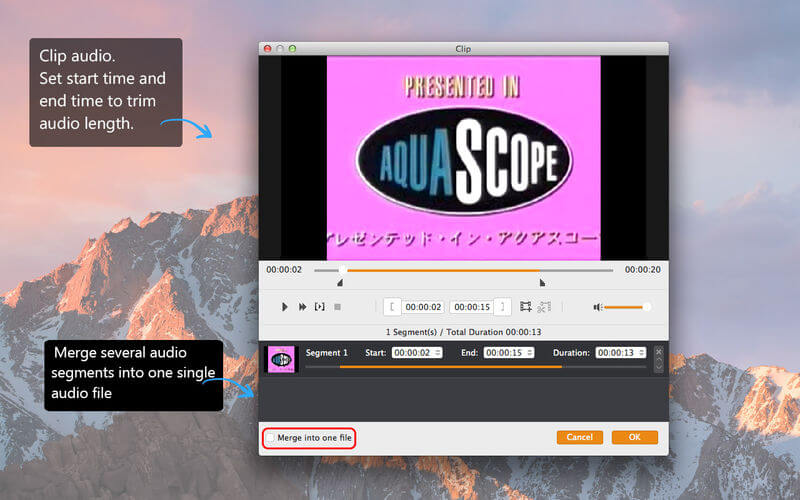
Task: Set end point with right bracket button
Action: (503, 307)
